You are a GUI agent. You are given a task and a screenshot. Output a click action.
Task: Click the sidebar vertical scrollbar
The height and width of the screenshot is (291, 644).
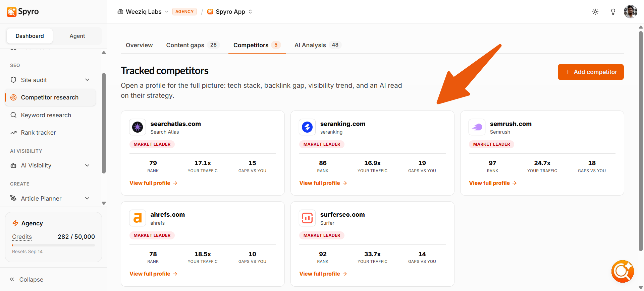click(104, 123)
